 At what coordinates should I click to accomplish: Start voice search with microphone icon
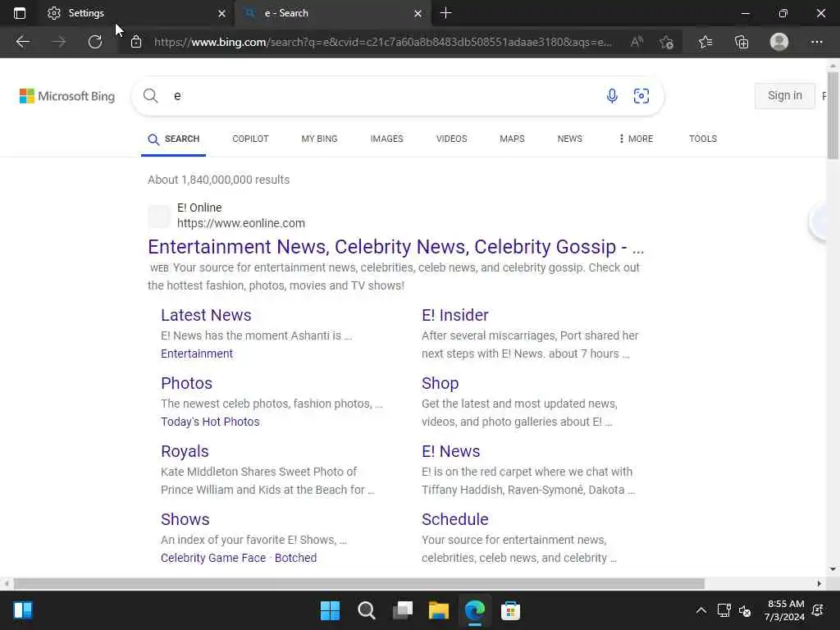[612, 96]
